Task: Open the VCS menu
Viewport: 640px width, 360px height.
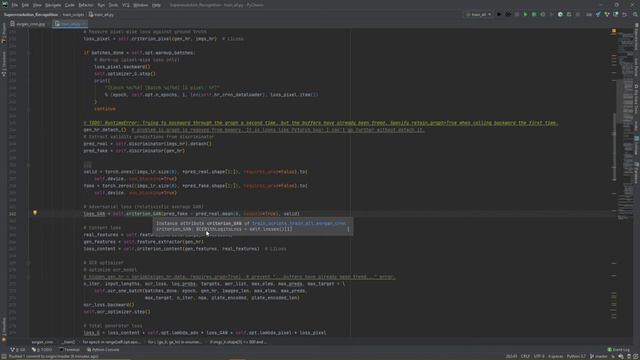Action: (126, 5)
